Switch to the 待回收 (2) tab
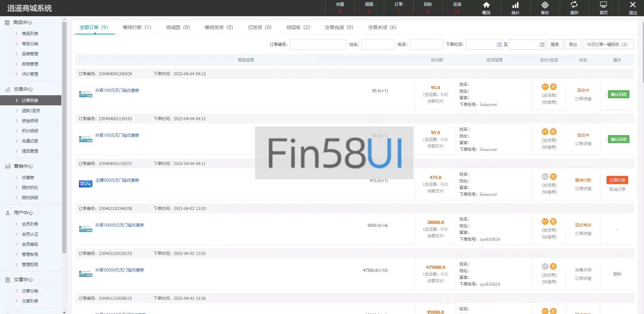Viewport: 644px width, 314px height. pos(298,27)
